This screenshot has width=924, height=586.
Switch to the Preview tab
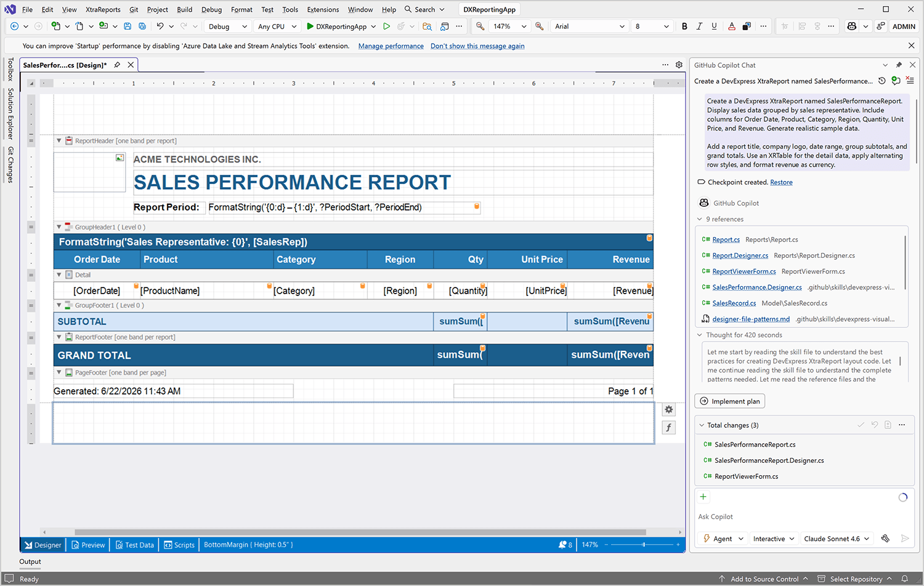pos(88,545)
